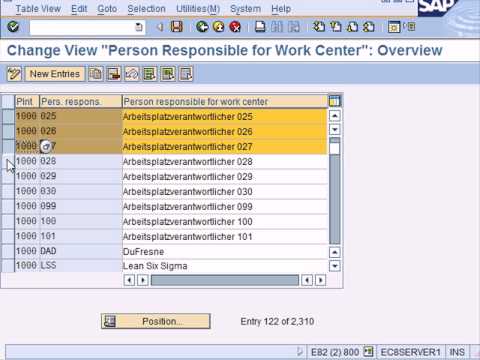
Task: Click the Undo Change icon
Action: [132, 74]
